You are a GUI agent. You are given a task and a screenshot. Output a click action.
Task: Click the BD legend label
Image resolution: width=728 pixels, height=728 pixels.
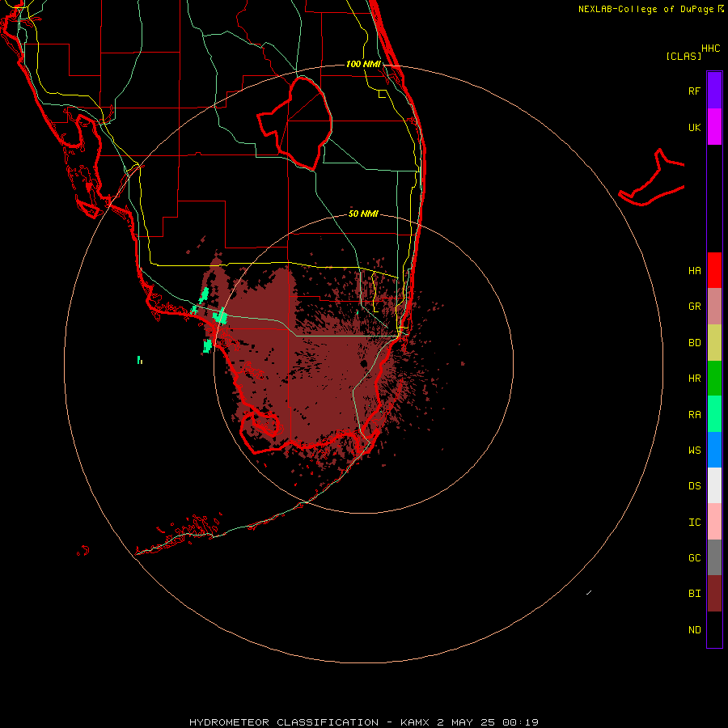(x=694, y=343)
